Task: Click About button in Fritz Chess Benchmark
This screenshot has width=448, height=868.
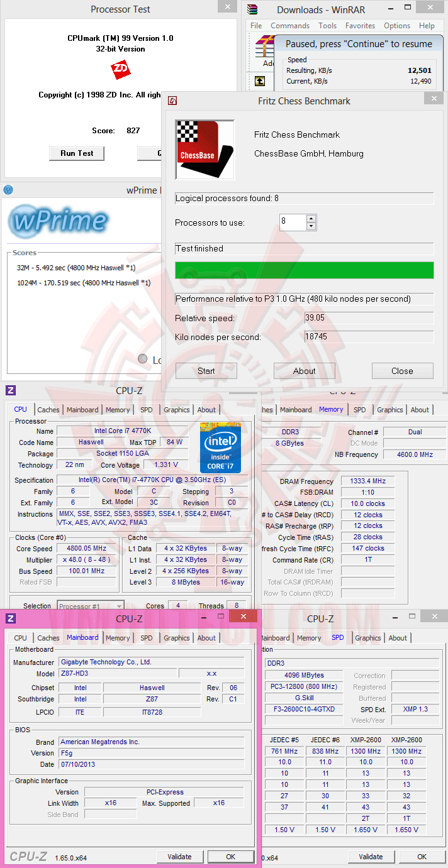Action: pyautogui.click(x=305, y=371)
